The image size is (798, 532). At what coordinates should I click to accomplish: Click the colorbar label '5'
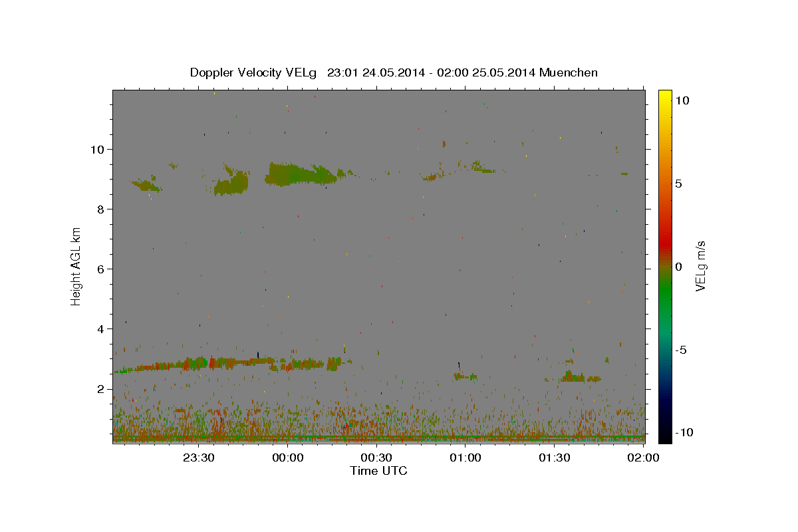point(678,184)
